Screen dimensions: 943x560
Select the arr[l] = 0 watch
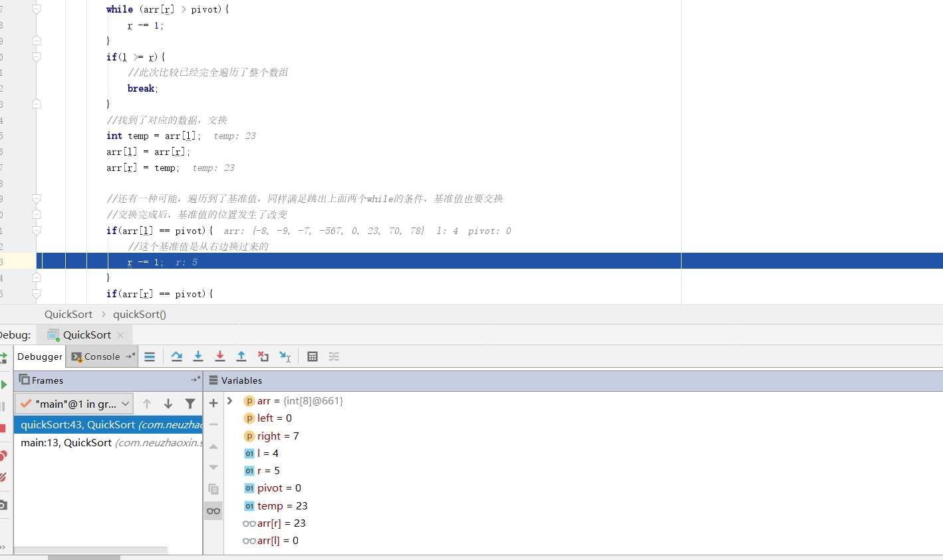(x=271, y=540)
